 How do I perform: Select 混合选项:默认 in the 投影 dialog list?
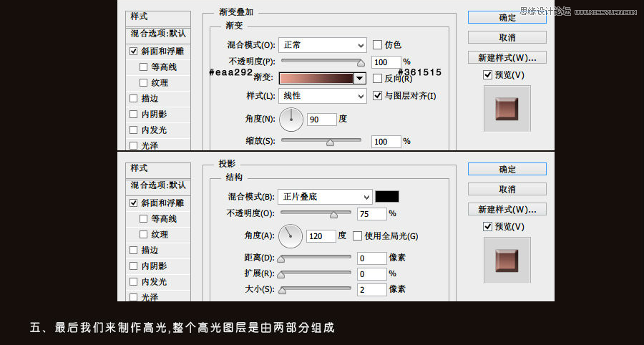click(158, 185)
